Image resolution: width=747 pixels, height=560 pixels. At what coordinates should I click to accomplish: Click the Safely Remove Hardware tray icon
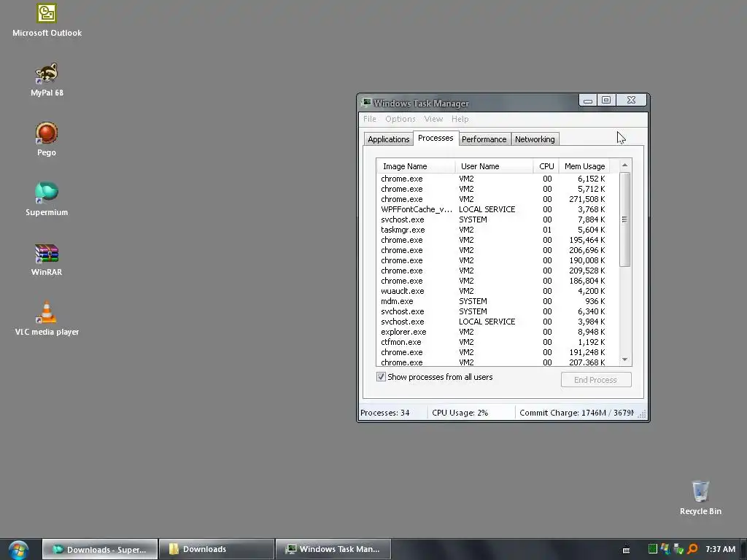(679, 549)
